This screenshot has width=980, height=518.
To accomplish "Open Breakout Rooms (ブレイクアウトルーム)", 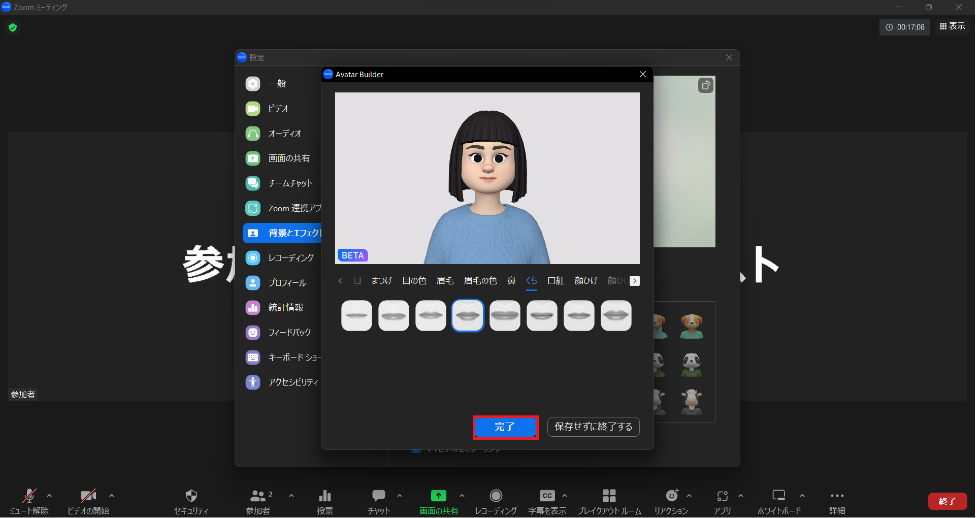I will [609, 496].
